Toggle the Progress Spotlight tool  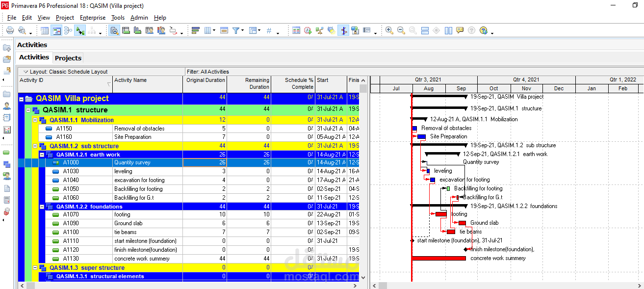332,30
